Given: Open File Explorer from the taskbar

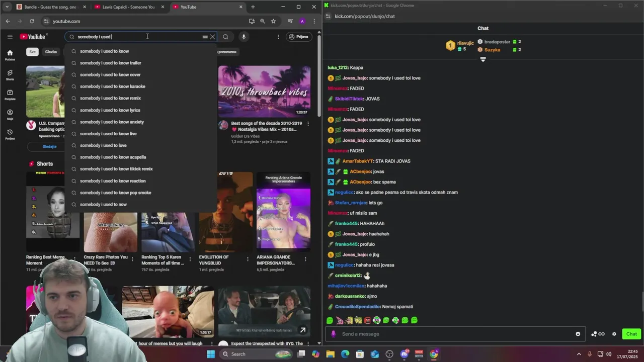Looking at the screenshot, I should 330,354.
